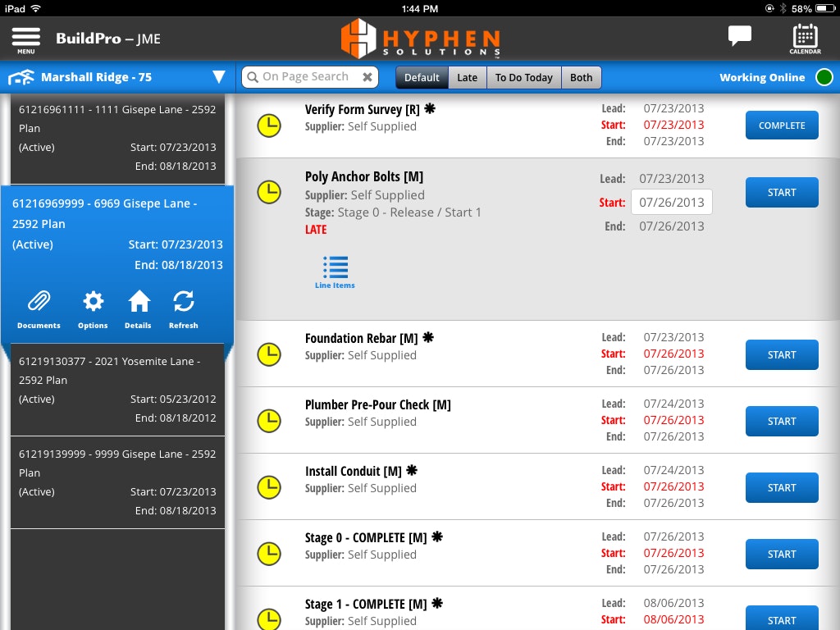The image size is (840, 630).
Task: Open the Documents panel for 6969 Gisepe Lane
Action: 38,309
